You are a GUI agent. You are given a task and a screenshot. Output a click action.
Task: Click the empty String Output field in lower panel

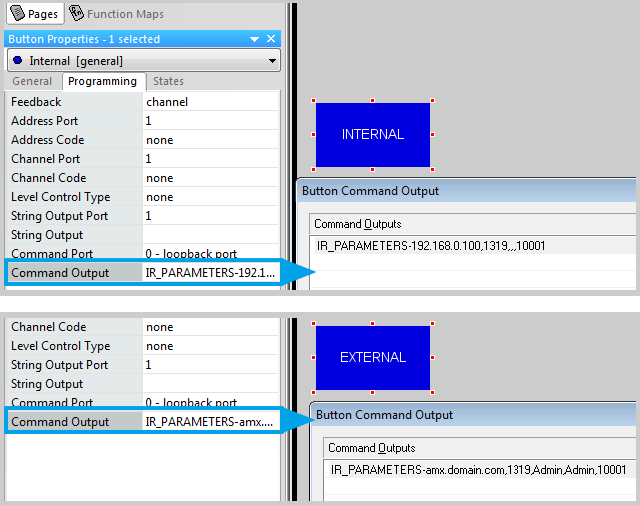[211, 384]
